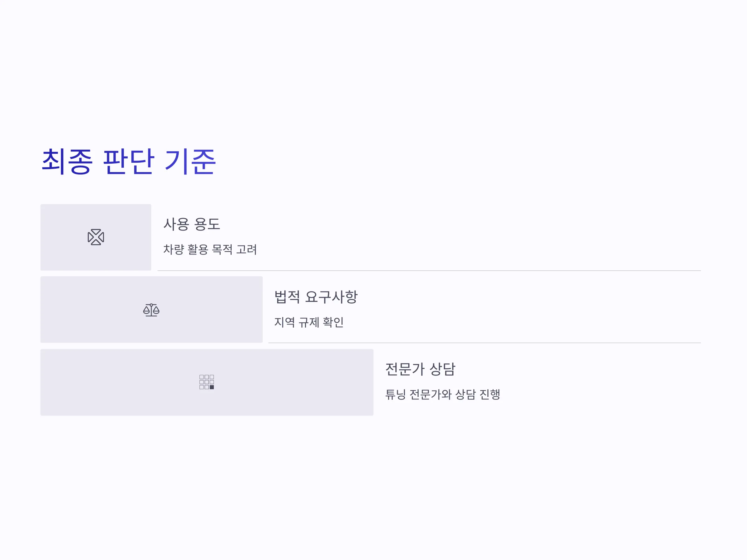Screen dimensions: 747x560
Task: Click the word 판단 in the title
Action: tap(128, 162)
